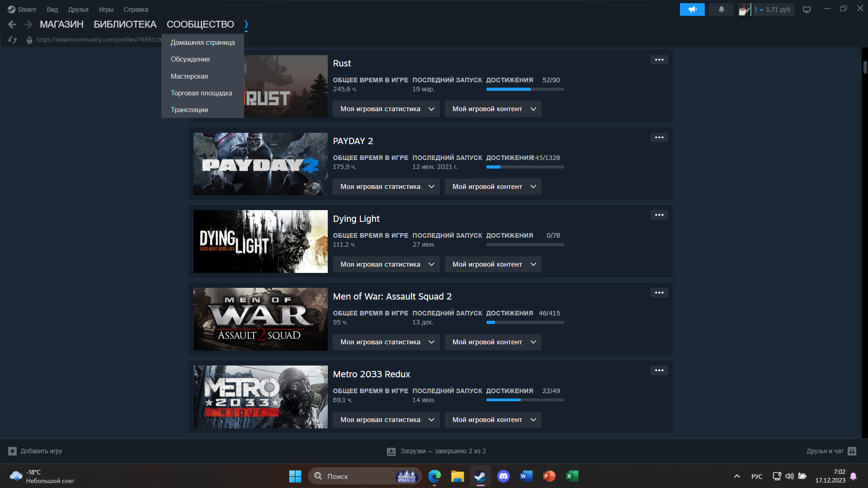Expand Metro 2033 Redux game content dropdown
This screenshot has width=868, height=488.
click(x=493, y=420)
